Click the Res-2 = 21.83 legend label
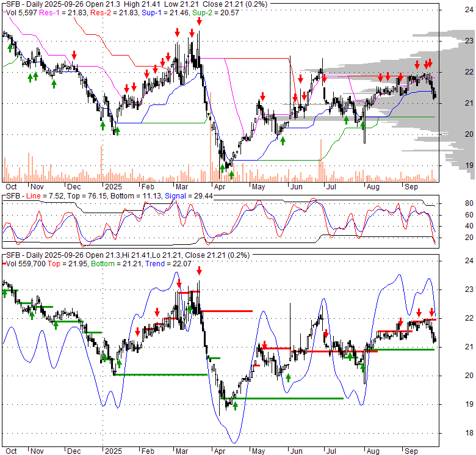 [x=114, y=13]
